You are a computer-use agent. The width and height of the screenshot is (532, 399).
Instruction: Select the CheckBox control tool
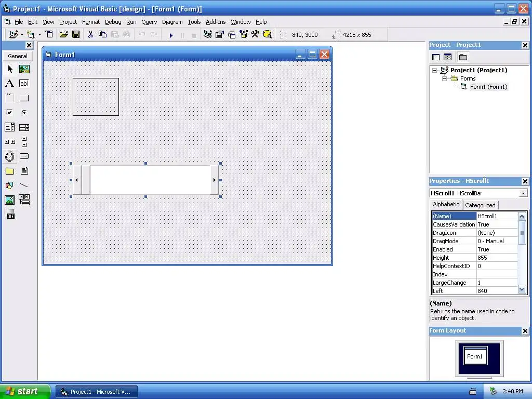pyautogui.click(x=10, y=112)
